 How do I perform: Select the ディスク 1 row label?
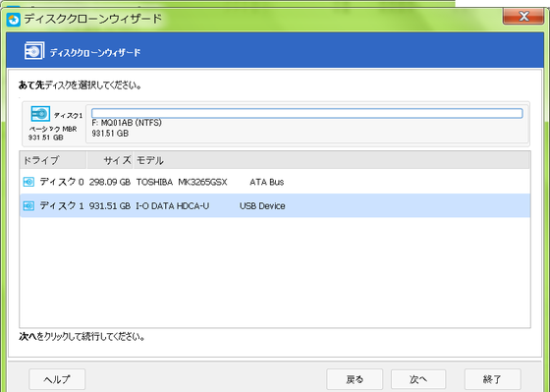[62, 205]
